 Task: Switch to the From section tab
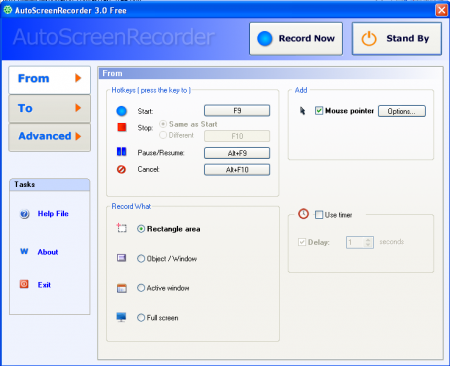50,79
